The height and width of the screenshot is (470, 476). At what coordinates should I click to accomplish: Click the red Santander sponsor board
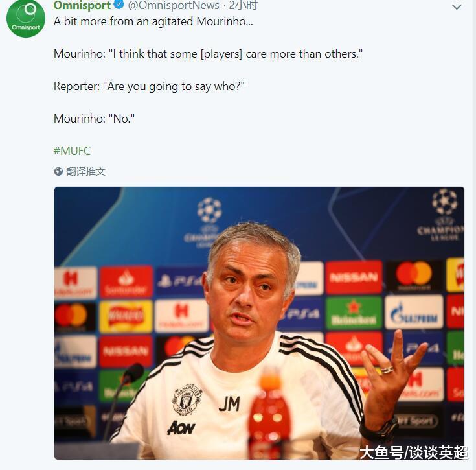pyautogui.click(x=126, y=282)
